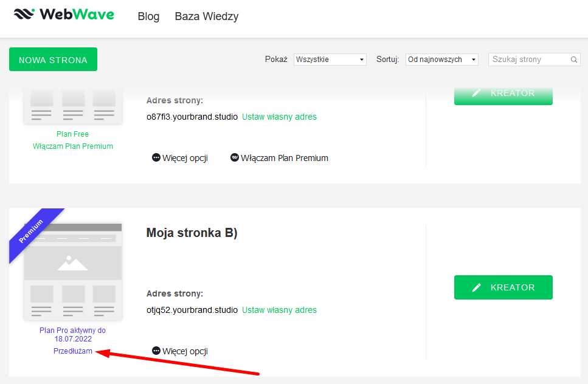Click the WebWave logo
Screen dimensions: 588x384
click(x=64, y=15)
